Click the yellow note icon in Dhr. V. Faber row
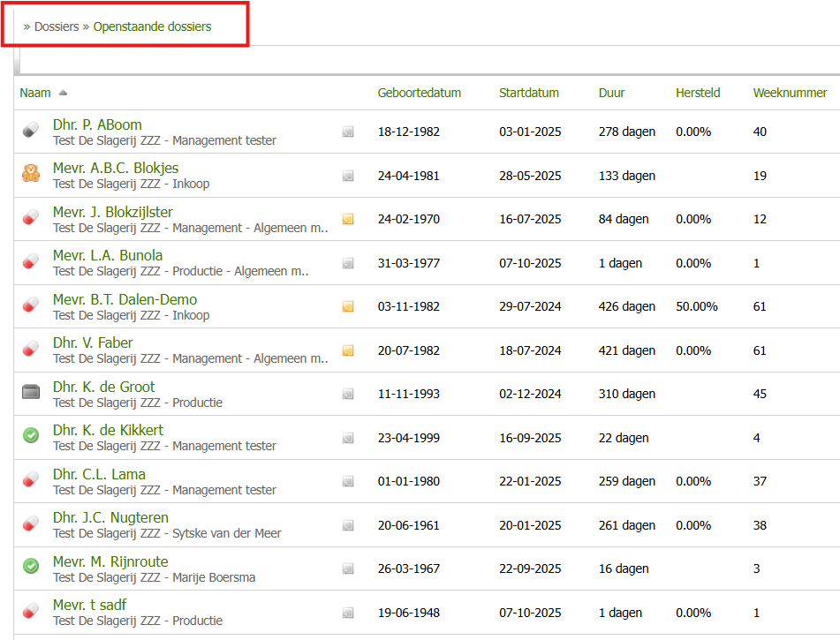Image resolution: width=840 pixels, height=640 pixels. coord(348,350)
